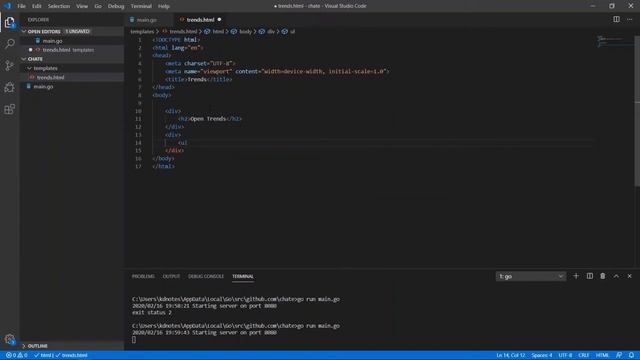Change line endings via CRLF

point(584,356)
